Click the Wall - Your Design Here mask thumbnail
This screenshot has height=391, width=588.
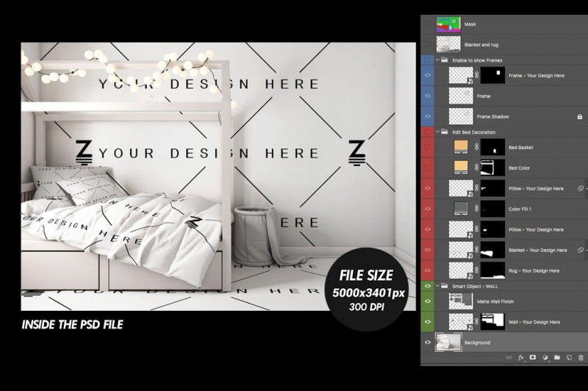pyautogui.click(x=493, y=322)
